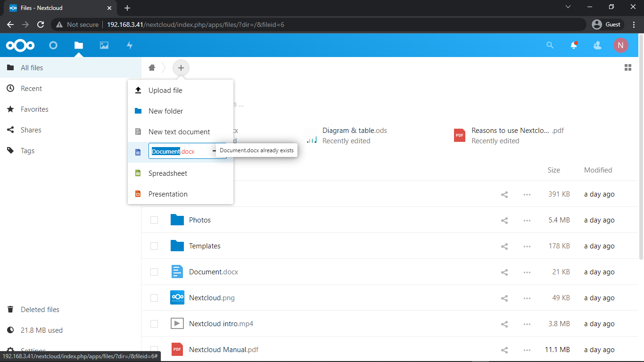The image size is (644, 362).
Task: Open more actions for 391 KB row
Action: tap(527, 194)
